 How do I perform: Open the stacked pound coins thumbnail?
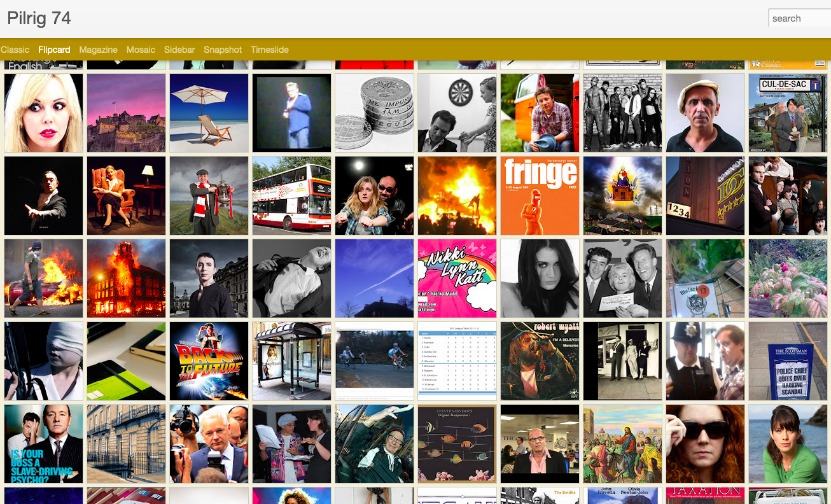[375, 113]
